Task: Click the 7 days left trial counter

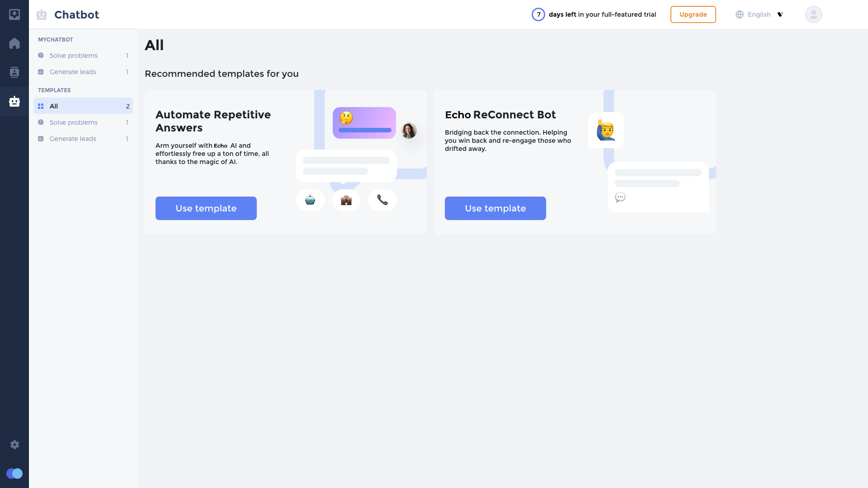Action: pyautogui.click(x=538, y=14)
